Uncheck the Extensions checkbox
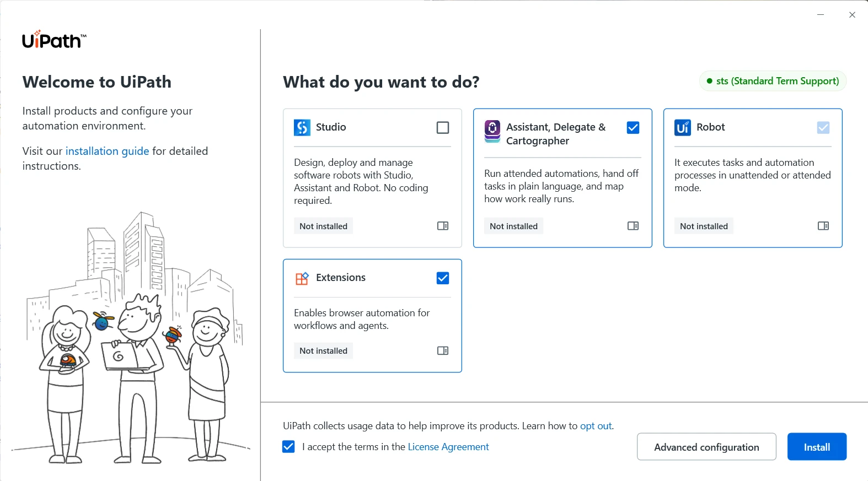This screenshot has height=481, width=868. pyautogui.click(x=443, y=278)
